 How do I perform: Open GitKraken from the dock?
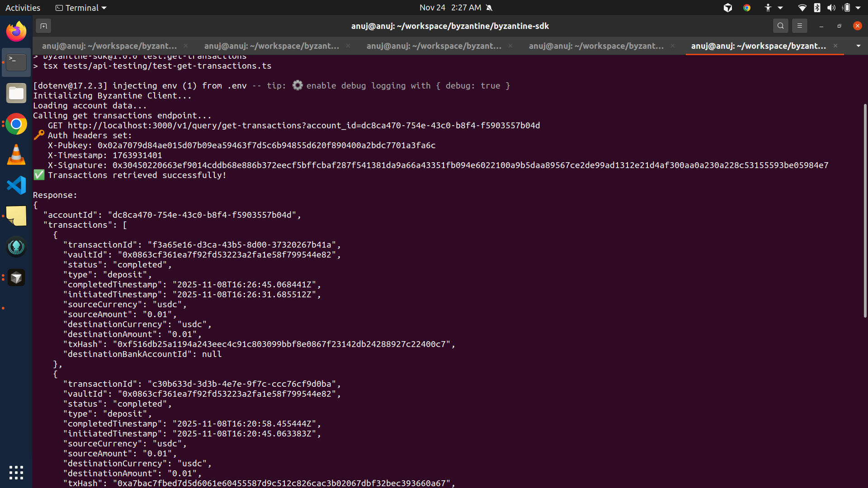[16, 247]
